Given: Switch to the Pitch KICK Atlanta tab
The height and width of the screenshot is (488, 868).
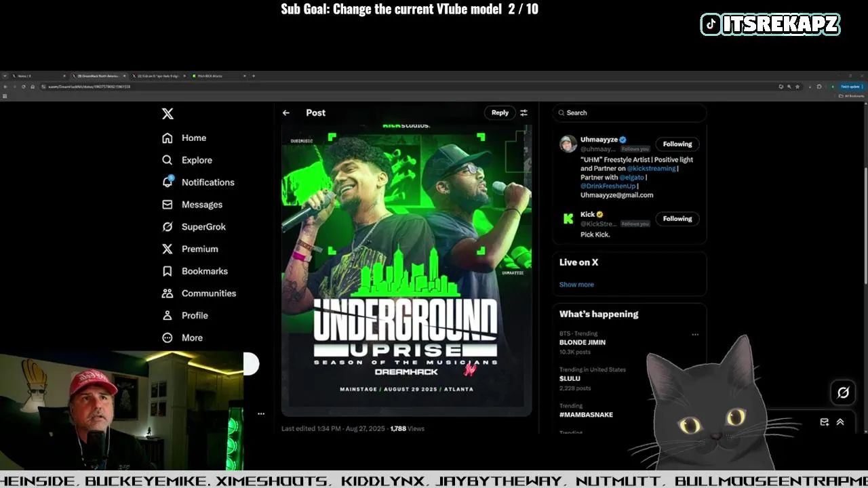Looking at the screenshot, I should tap(219, 76).
